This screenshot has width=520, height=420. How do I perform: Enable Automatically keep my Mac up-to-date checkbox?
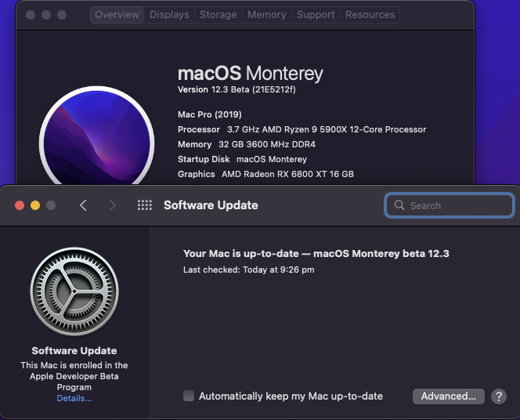[189, 396]
